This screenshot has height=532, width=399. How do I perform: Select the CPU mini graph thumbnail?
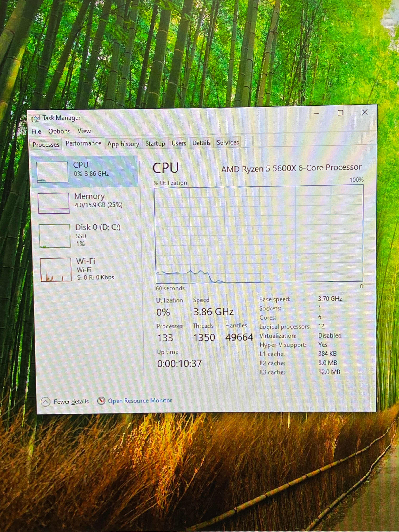[x=52, y=172]
